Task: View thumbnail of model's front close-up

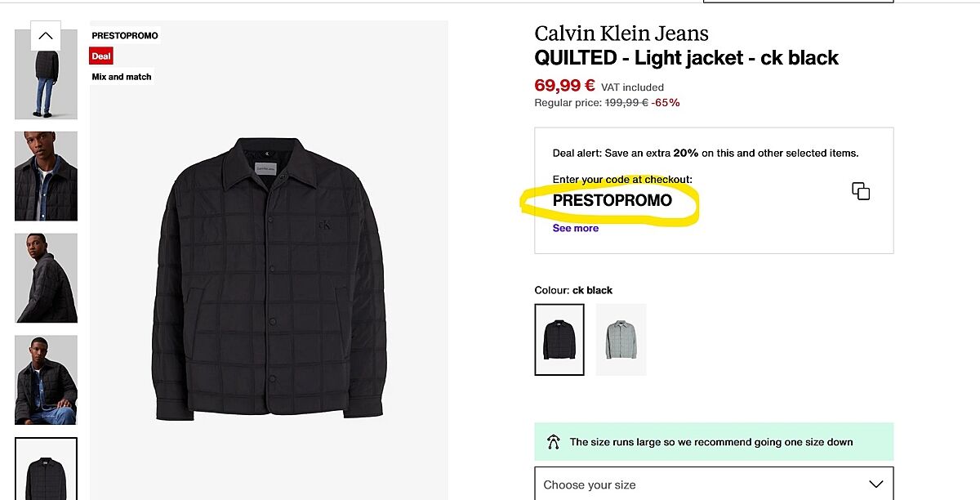Action: click(x=46, y=176)
